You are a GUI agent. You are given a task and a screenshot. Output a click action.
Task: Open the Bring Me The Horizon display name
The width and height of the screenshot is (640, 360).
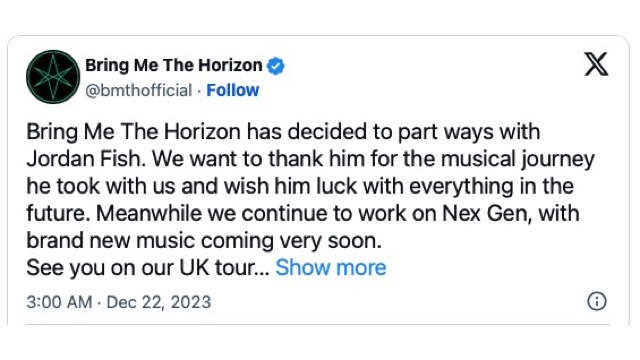pos(173,65)
